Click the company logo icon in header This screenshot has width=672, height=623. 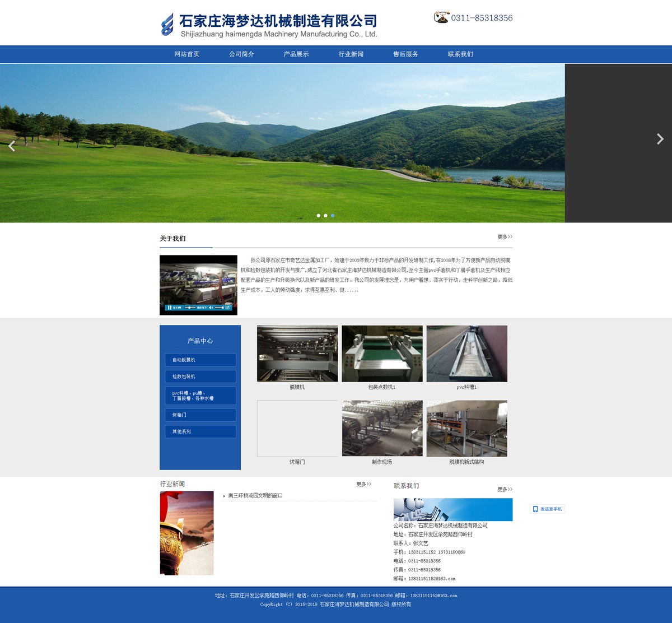click(167, 25)
